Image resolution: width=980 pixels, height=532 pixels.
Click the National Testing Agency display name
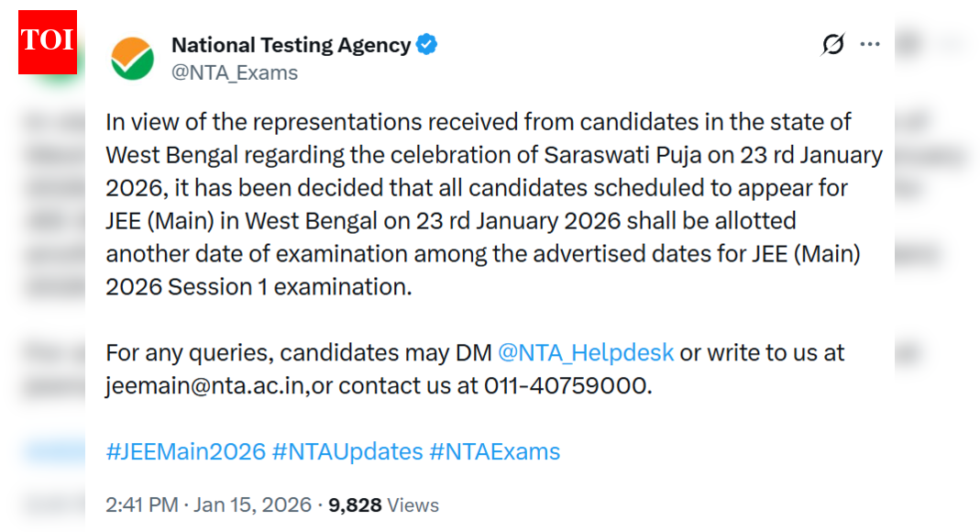pyautogui.click(x=290, y=44)
